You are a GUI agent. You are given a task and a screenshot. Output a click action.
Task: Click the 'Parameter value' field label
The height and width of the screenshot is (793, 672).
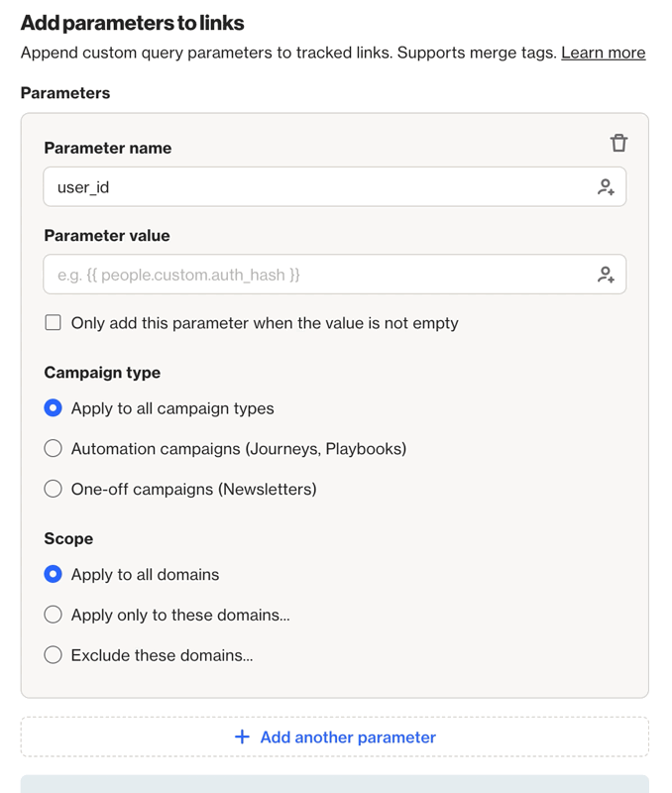tap(107, 236)
